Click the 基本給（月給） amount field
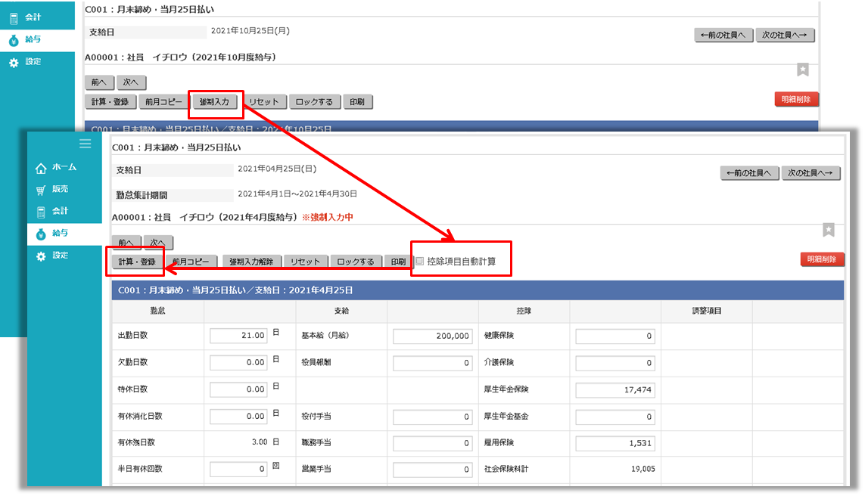Viewport: 868px width, 496px height. pyautogui.click(x=434, y=336)
